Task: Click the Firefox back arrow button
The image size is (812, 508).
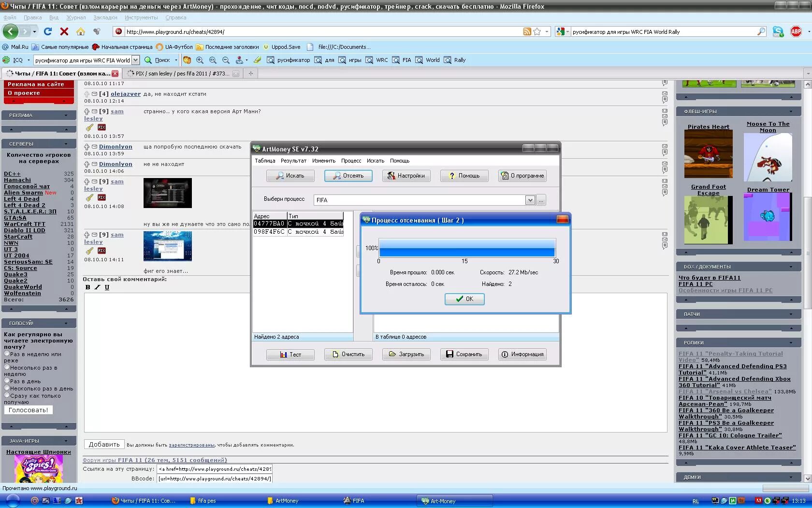Action: coord(11,31)
